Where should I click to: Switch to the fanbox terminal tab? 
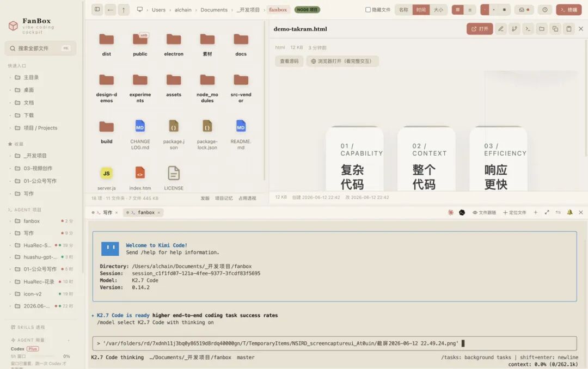[143, 212]
